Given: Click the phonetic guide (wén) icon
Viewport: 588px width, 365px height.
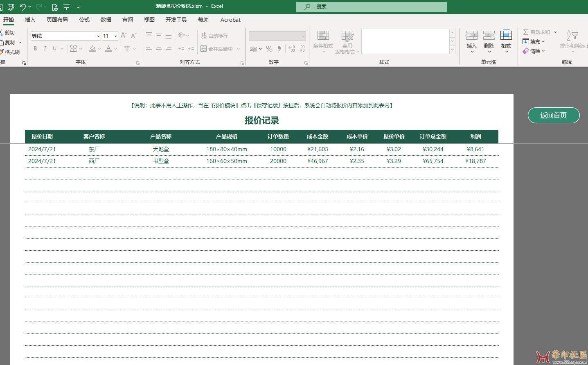Looking at the screenshot, I should (127, 49).
